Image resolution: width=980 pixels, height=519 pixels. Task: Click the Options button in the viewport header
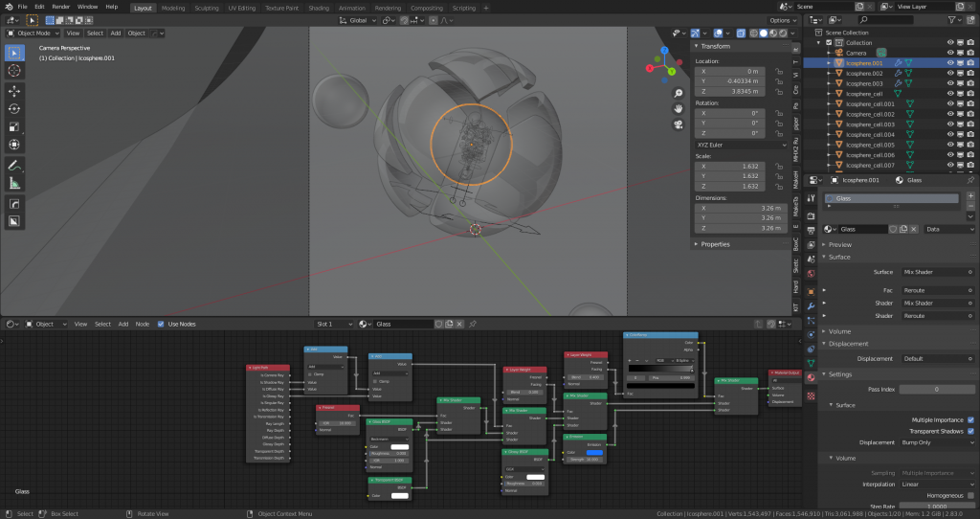(780, 20)
